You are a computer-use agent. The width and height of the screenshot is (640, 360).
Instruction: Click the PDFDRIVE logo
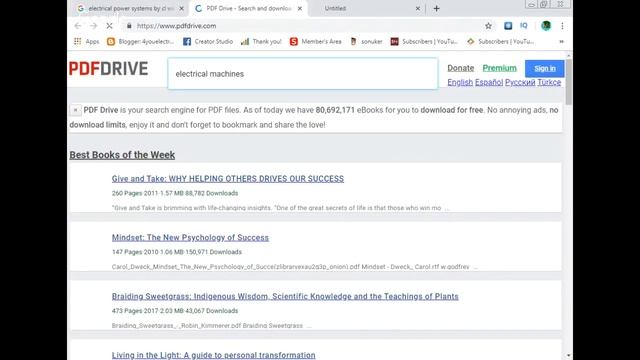point(109,69)
